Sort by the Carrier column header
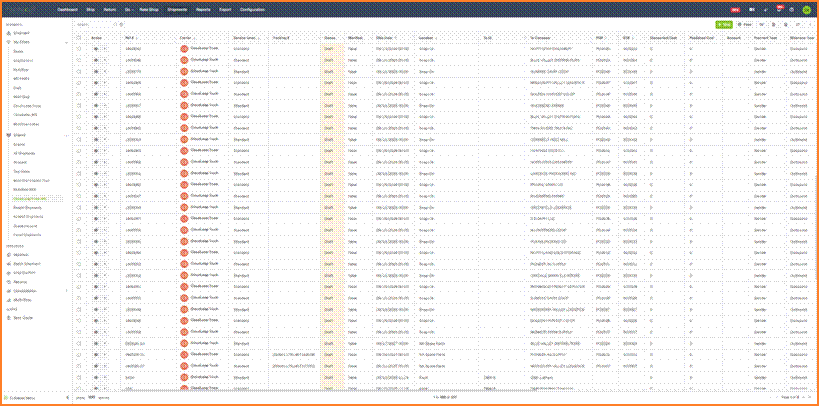 185,38
